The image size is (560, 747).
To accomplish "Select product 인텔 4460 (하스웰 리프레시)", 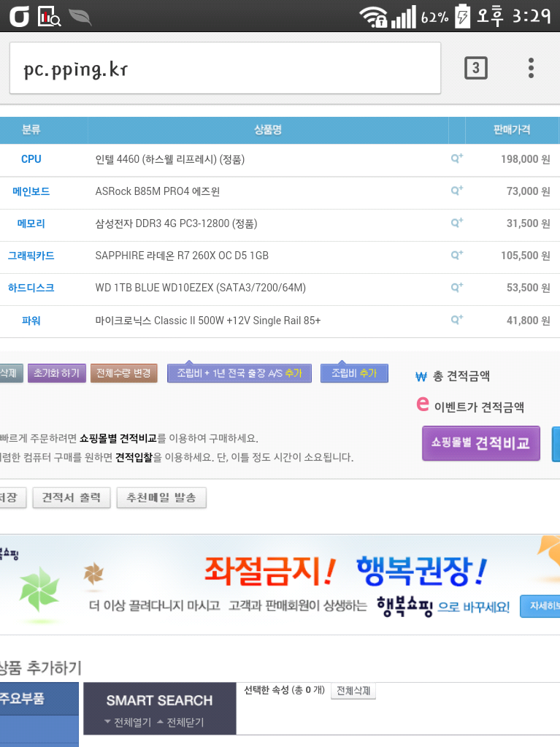I will point(170,159).
